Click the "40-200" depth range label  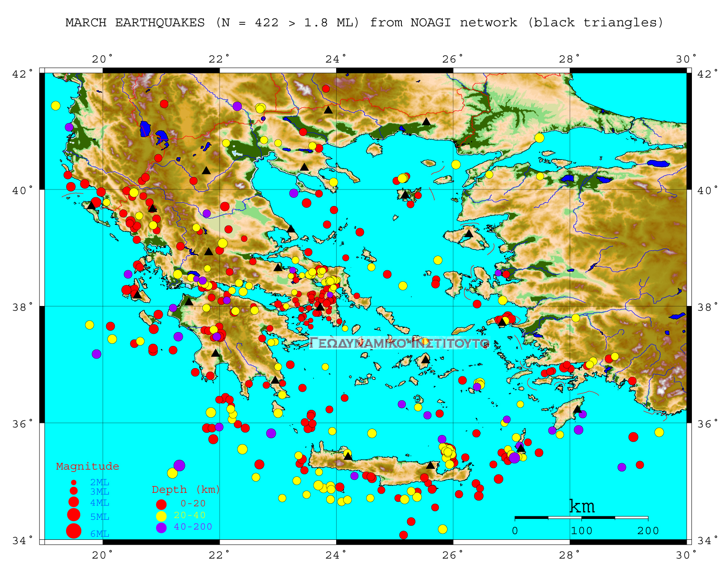click(x=193, y=527)
